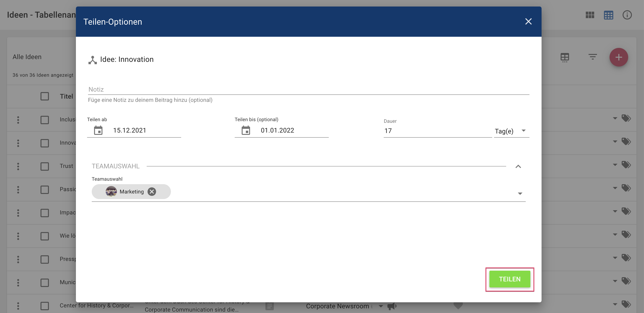The width and height of the screenshot is (644, 313).
Task: Toggle the select-all checkbox beside Titel
Action: click(45, 96)
